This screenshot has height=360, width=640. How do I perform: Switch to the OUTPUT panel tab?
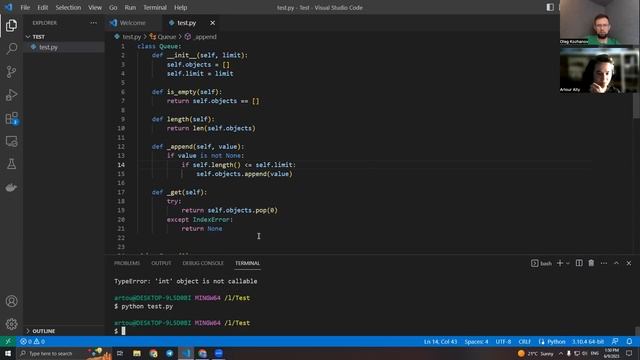pyautogui.click(x=161, y=263)
